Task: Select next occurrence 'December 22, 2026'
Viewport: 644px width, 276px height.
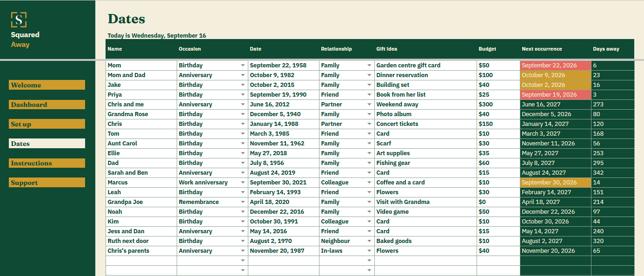Action: tap(556, 212)
